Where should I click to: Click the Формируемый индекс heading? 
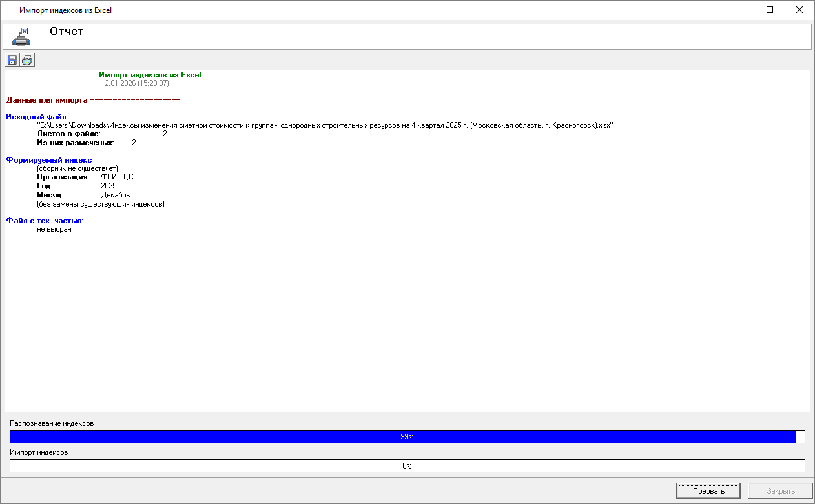click(x=49, y=160)
